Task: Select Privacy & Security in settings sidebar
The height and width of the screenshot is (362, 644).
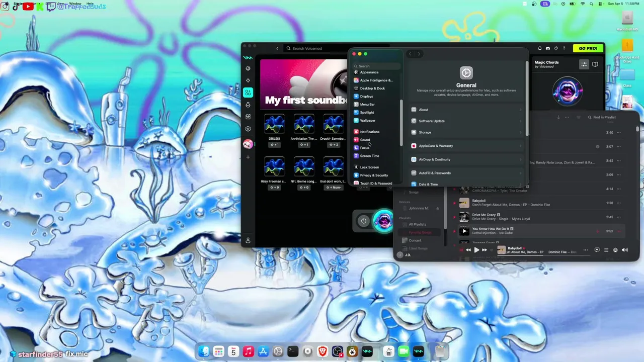Action: pyautogui.click(x=376, y=175)
